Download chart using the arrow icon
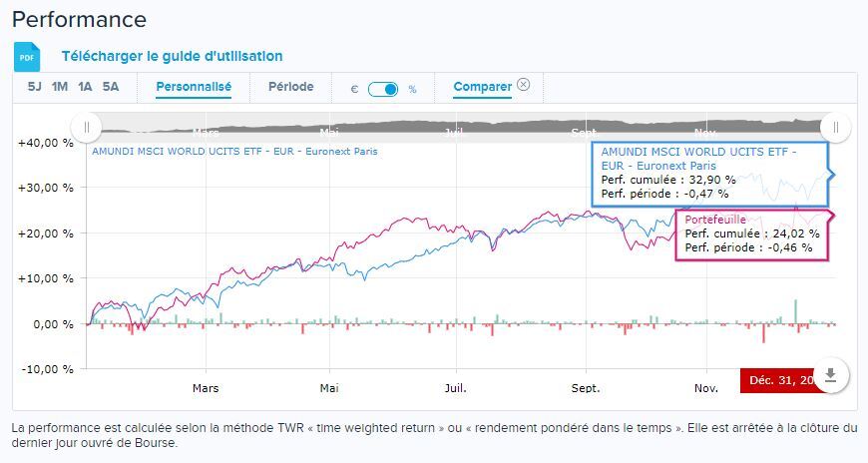This screenshot has width=868, height=463. [833, 374]
